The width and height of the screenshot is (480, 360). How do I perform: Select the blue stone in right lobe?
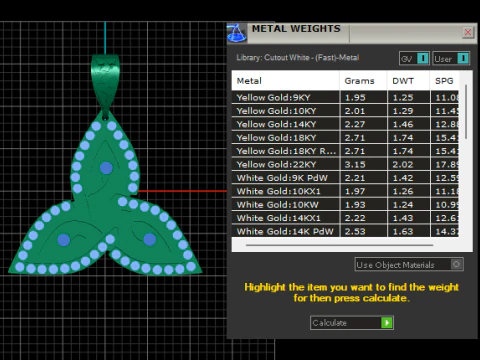click(150, 239)
